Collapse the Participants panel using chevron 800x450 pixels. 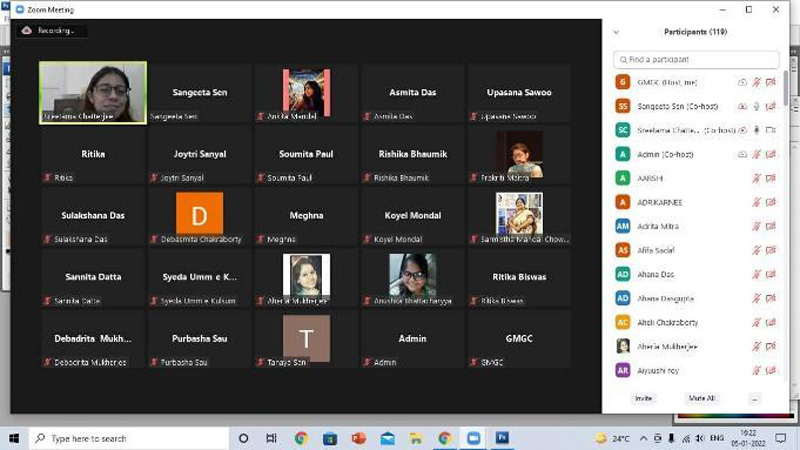(x=616, y=32)
